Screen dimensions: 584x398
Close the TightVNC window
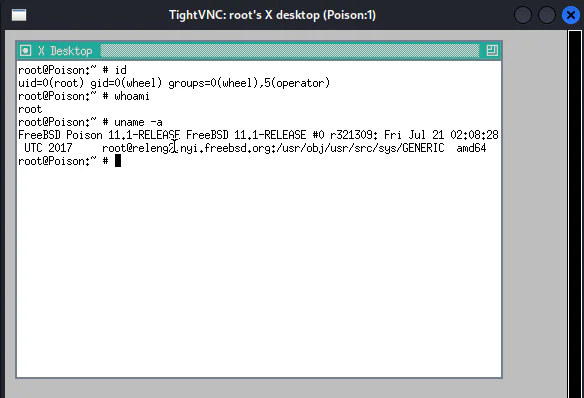coord(570,15)
